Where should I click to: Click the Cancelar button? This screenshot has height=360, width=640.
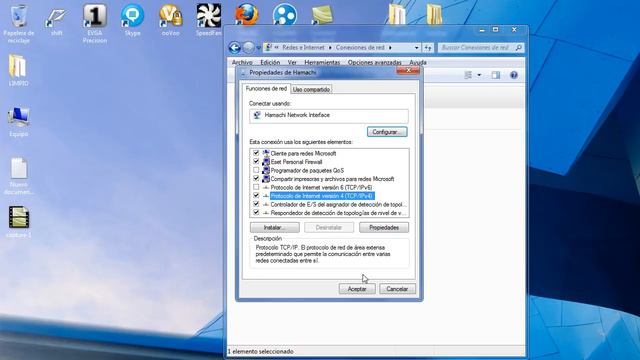[397, 289]
